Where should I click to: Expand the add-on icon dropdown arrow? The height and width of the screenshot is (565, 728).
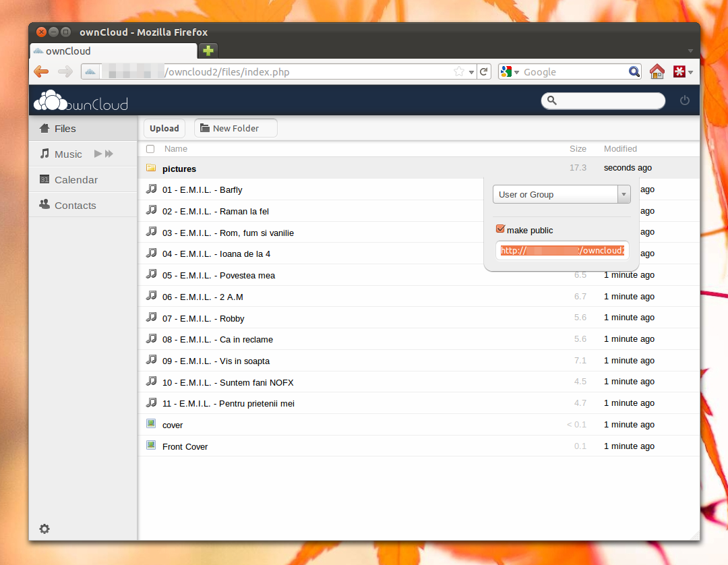tap(691, 72)
